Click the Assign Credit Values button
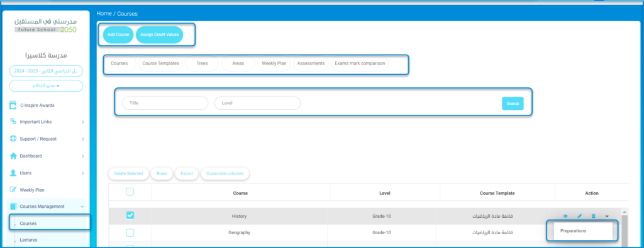 coord(159,35)
